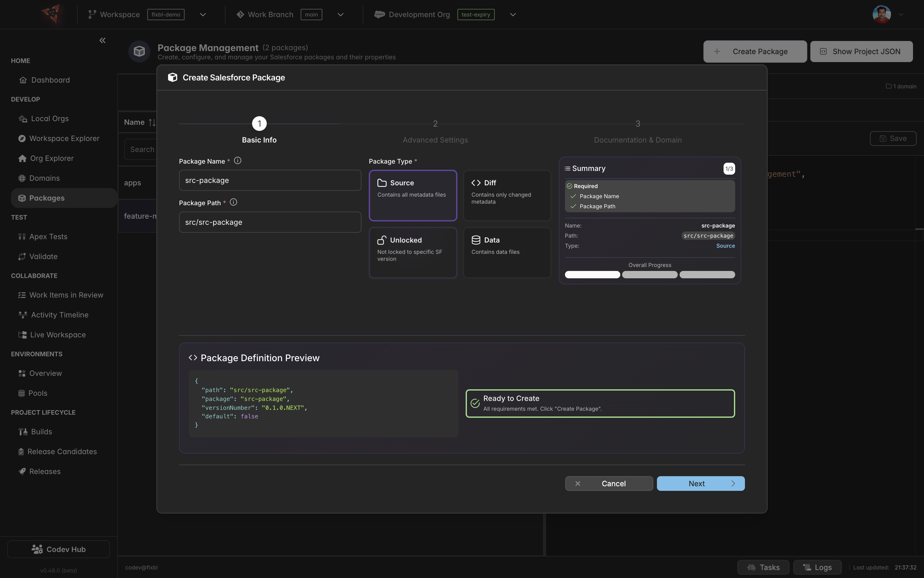The image size is (924, 578).
Task: Collapse the sidebar with double-chevron icon
Action: [102, 40]
